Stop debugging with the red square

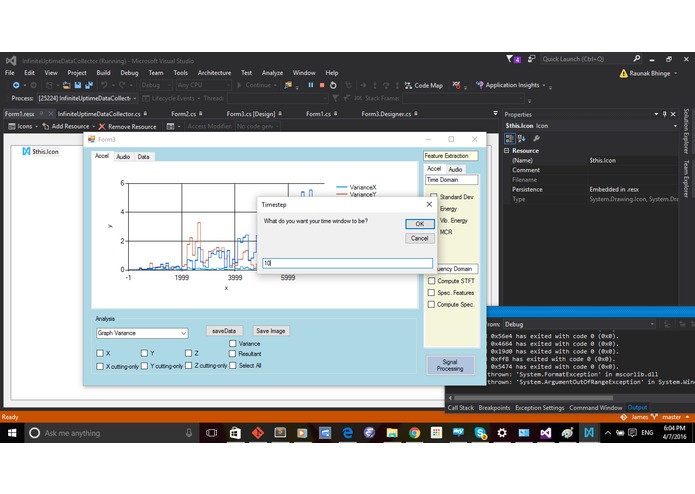tap(322, 85)
